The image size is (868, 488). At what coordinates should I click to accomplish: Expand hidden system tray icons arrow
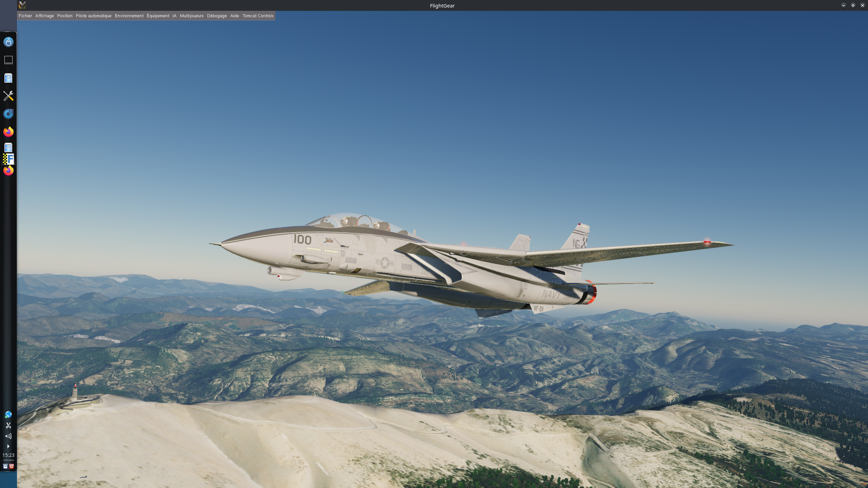click(8, 446)
